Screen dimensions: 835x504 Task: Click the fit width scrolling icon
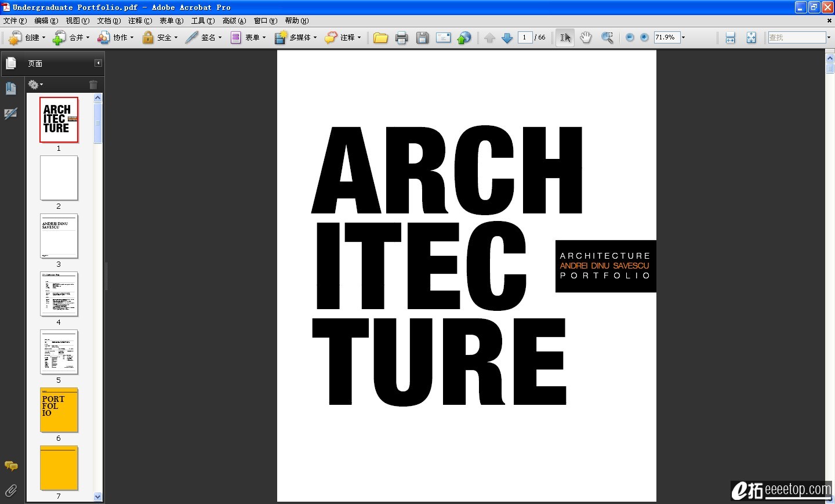pos(730,38)
